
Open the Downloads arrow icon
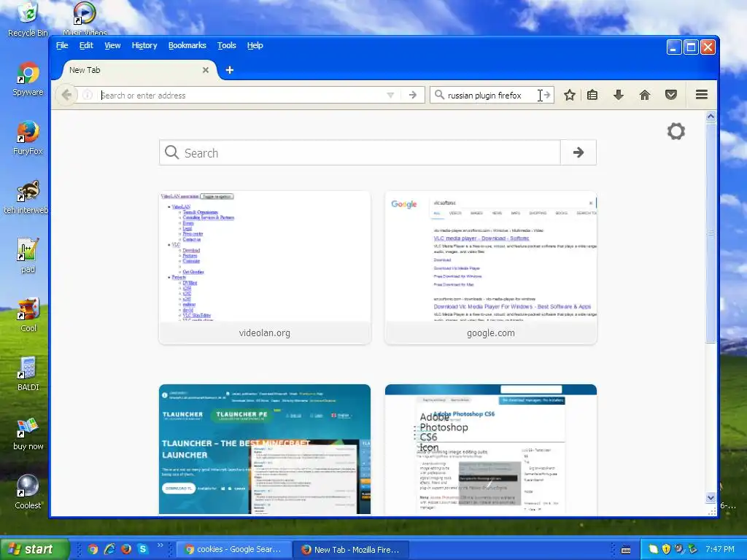pyautogui.click(x=619, y=95)
